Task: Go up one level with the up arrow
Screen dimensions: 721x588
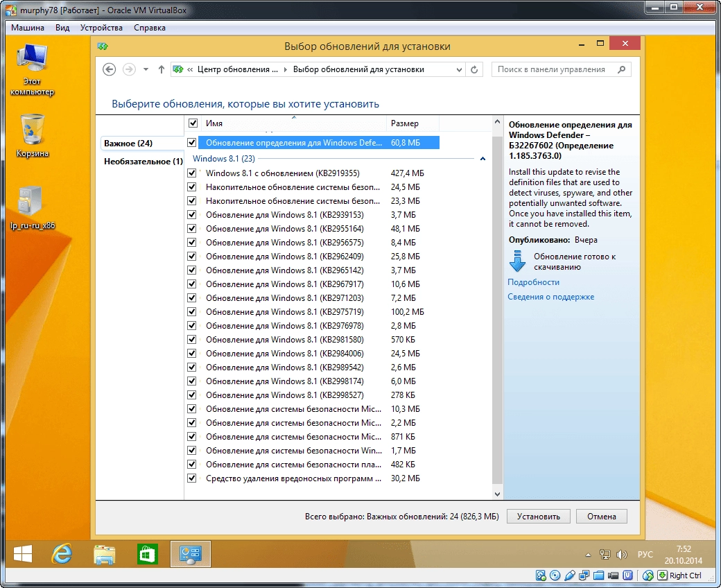Action: coord(161,69)
